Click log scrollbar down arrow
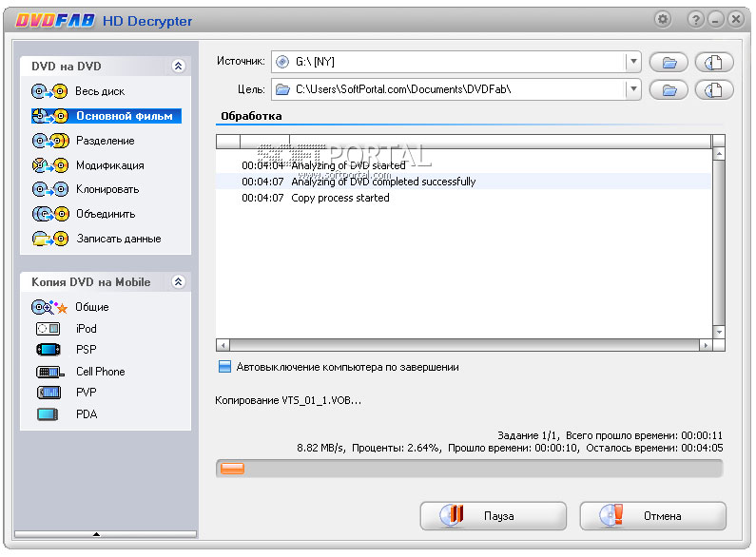This screenshot has width=756, height=557. 719,332
